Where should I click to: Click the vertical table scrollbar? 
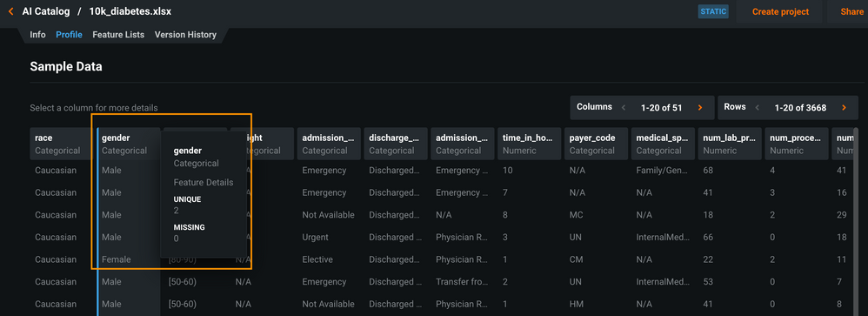tap(857, 222)
